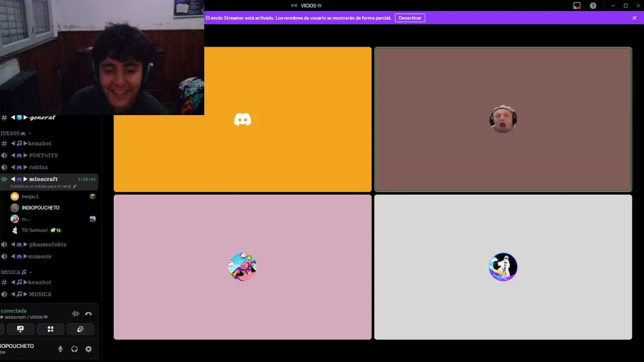Click the 'conectada' voice status text
The width and height of the screenshot is (644, 362).
click(x=14, y=311)
